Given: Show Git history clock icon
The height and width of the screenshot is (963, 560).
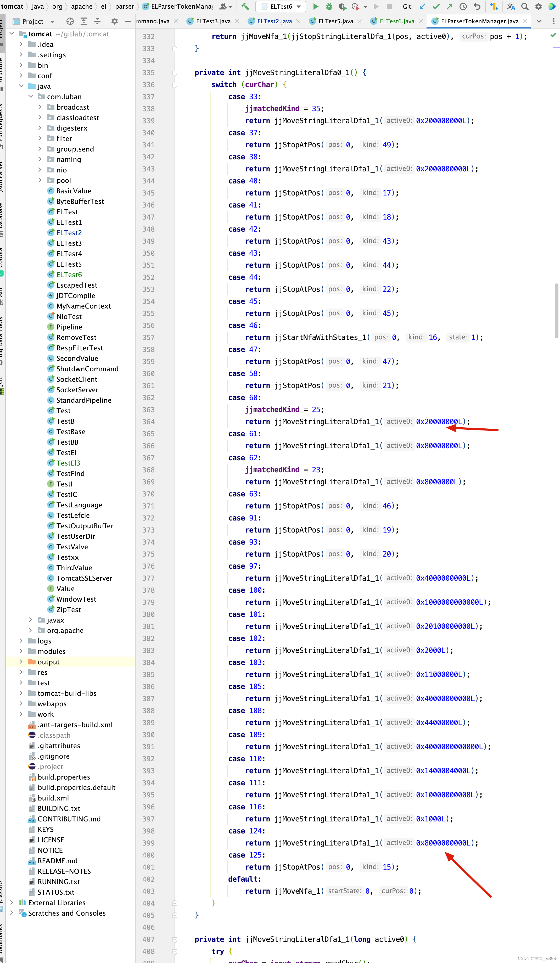Looking at the screenshot, I should pos(463,7).
